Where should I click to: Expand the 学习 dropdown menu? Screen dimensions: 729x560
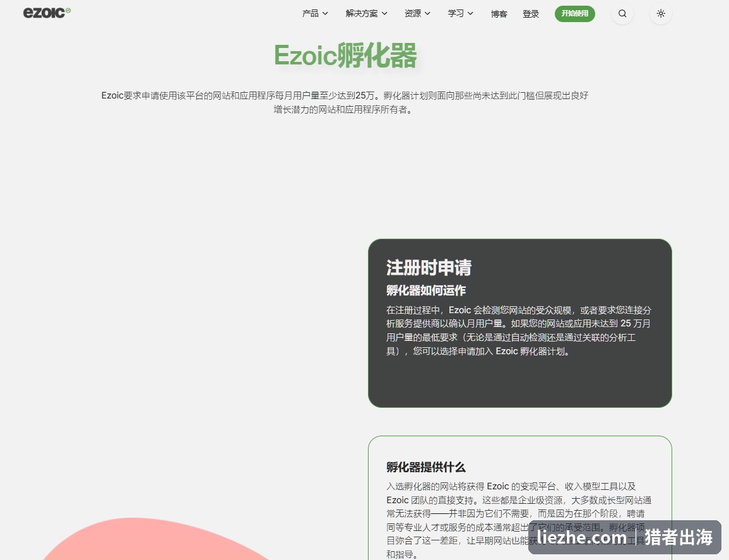(460, 13)
